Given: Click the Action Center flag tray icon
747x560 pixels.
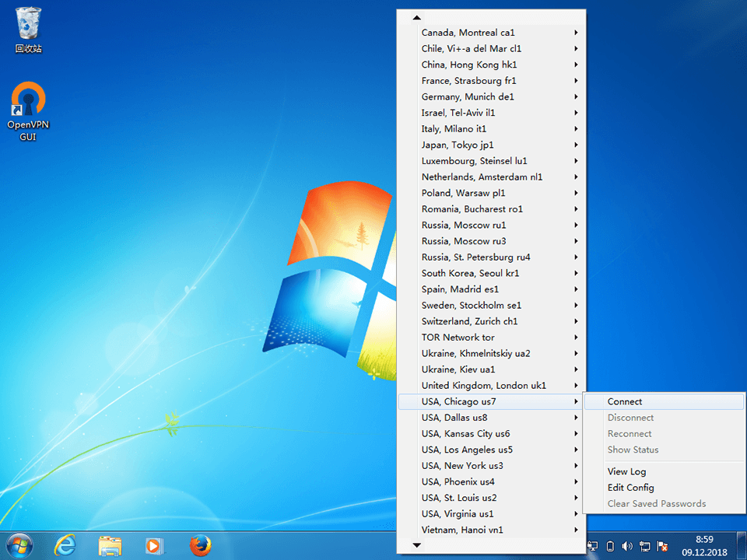Looking at the screenshot, I should [663, 546].
